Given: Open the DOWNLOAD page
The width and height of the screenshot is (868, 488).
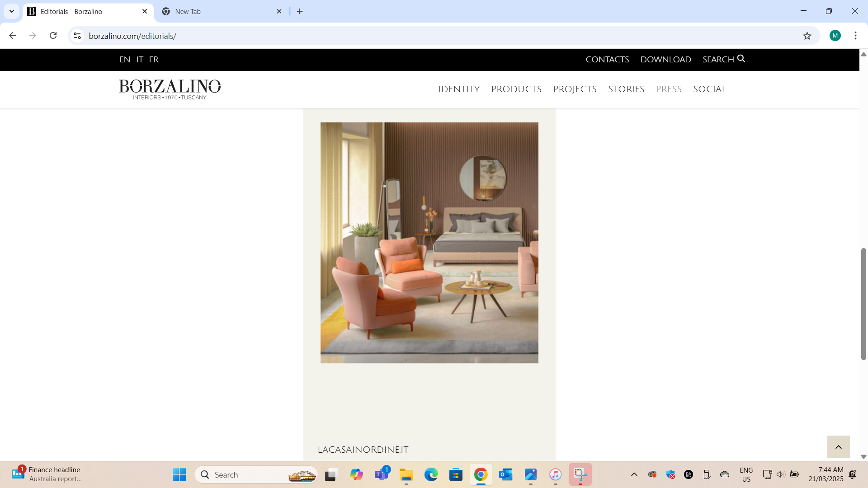Looking at the screenshot, I should click(665, 60).
